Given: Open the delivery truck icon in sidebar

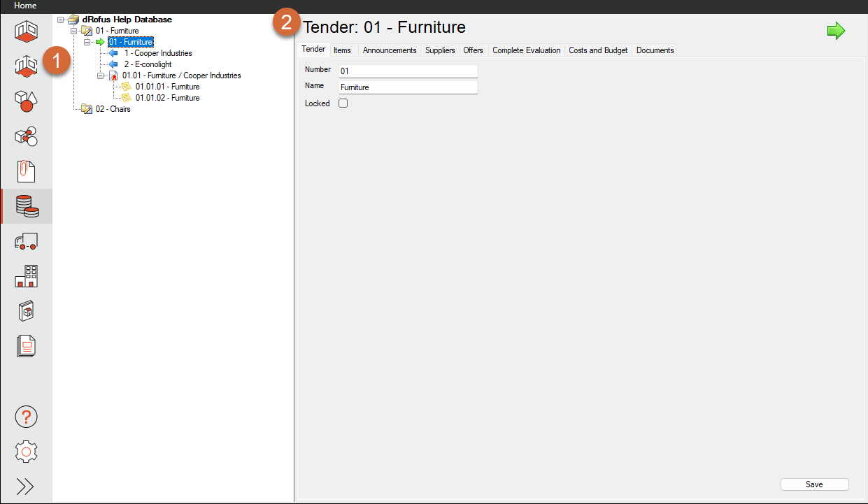Looking at the screenshot, I should pyautogui.click(x=26, y=241).
